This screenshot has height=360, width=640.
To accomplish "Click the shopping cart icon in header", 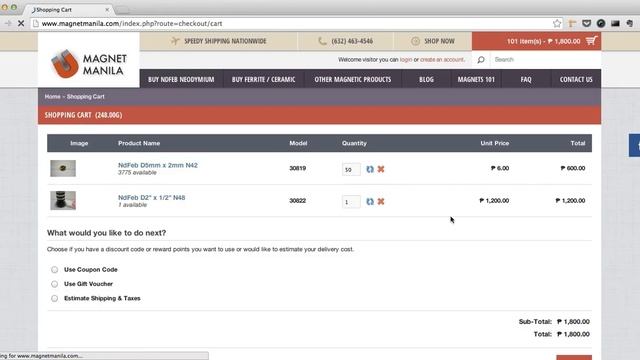I will coord(591,41).
